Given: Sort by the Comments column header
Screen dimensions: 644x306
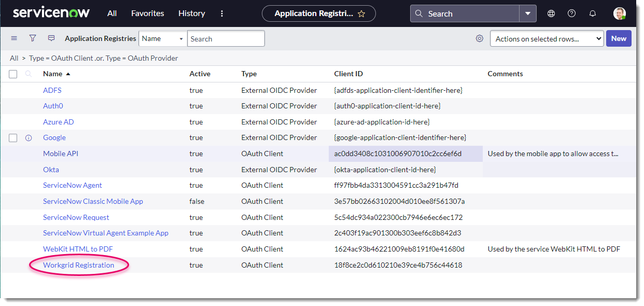Looking at the screenshot, I should [506, 74].
